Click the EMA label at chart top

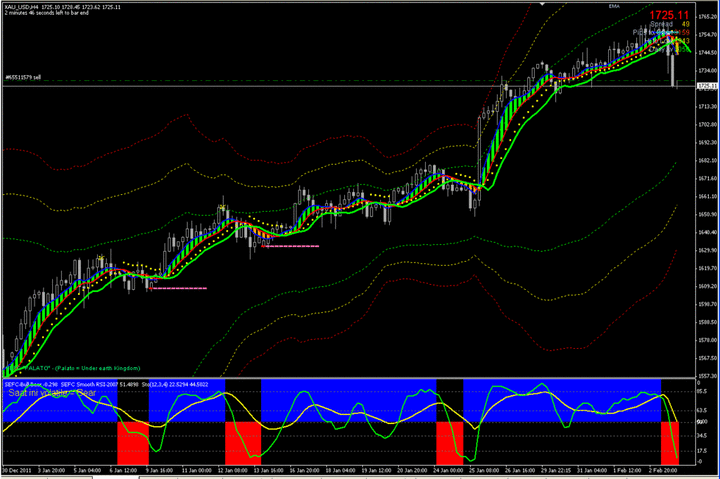coord(613,6)
